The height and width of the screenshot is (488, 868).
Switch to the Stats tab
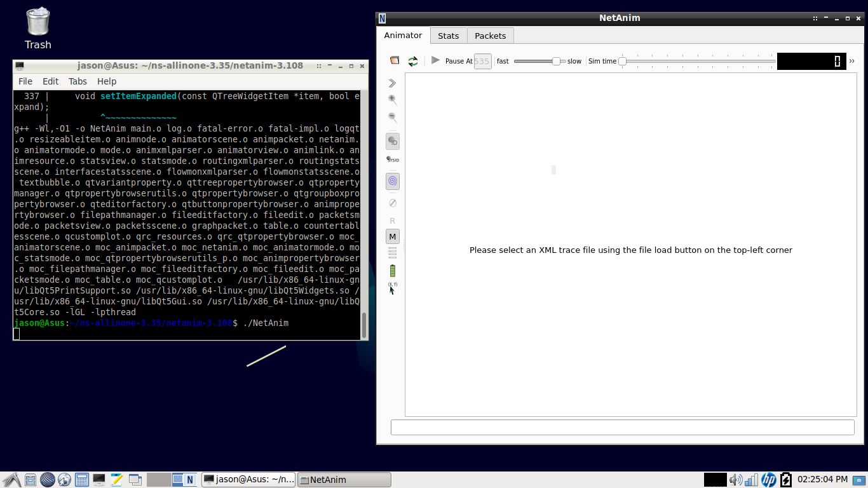(x=448, y=36)
